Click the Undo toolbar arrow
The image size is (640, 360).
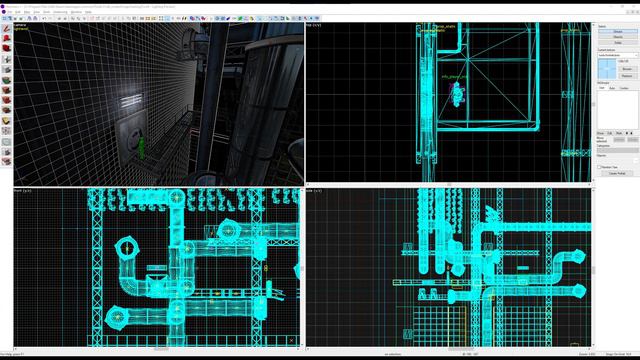[44, 18]
